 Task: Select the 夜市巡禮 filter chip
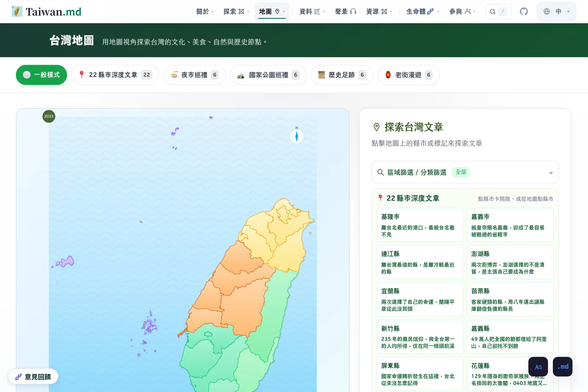[194, 75]
